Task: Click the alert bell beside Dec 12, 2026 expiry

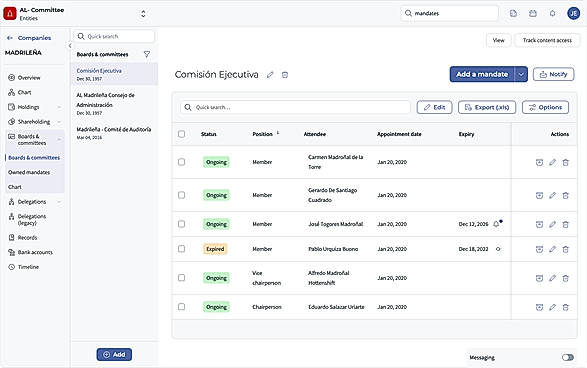Action: click(496, 224)
